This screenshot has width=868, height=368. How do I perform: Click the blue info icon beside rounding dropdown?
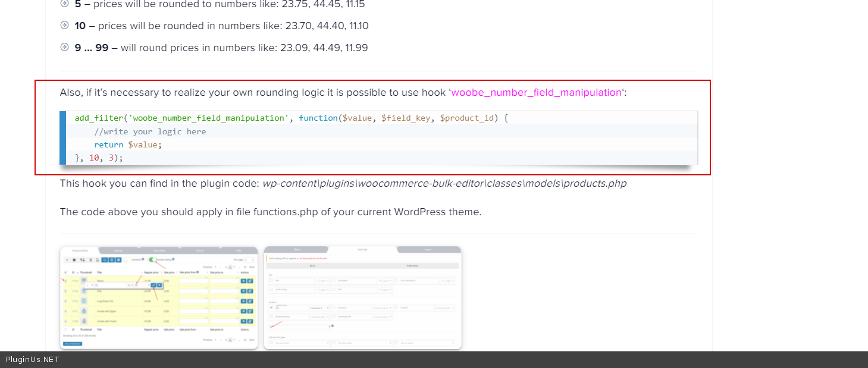tap(332, 326)
